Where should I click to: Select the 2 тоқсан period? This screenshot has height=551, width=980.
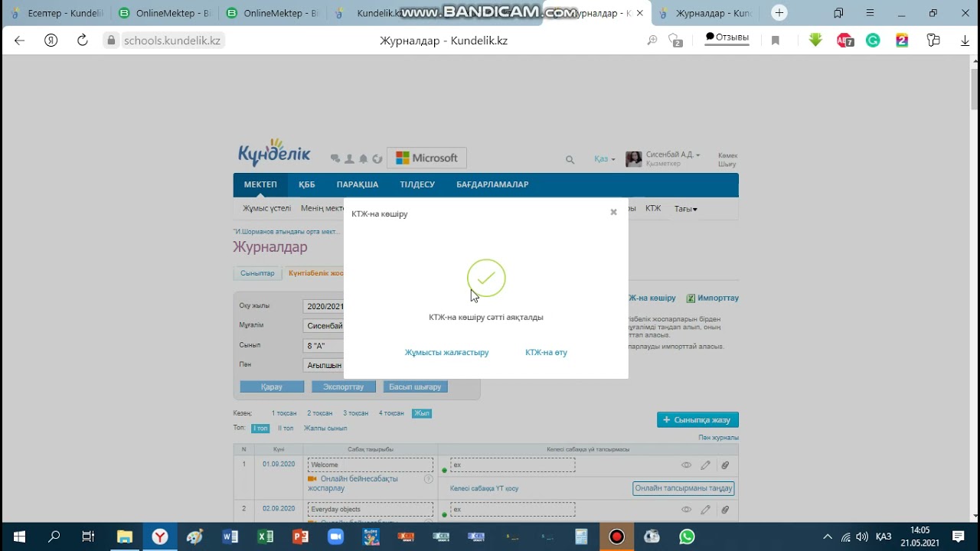320,413
